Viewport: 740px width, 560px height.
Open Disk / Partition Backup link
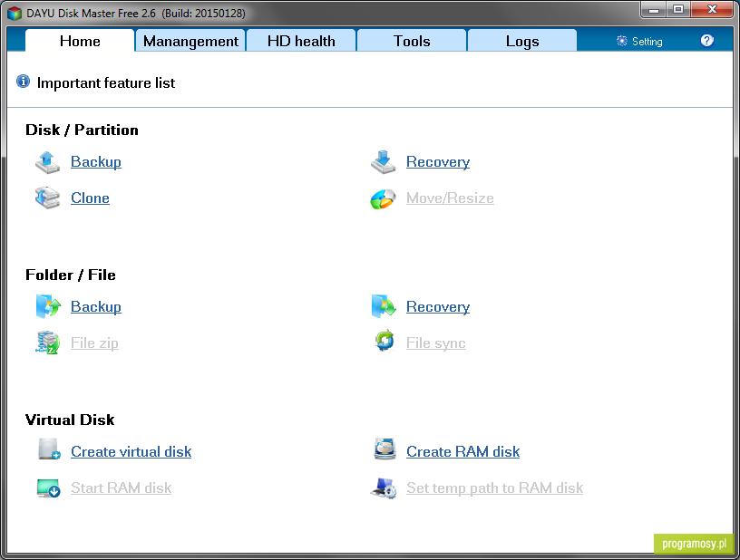[x=96, y=161]
